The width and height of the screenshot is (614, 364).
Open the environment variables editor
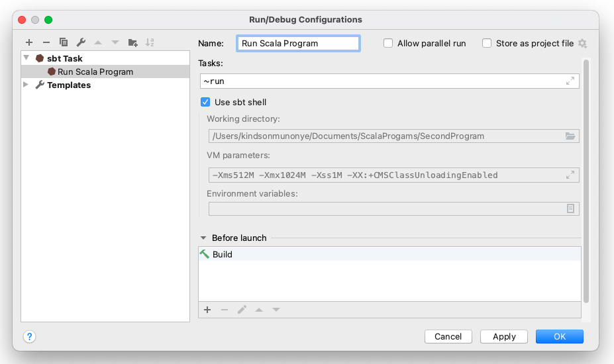[x=570, y=208]
